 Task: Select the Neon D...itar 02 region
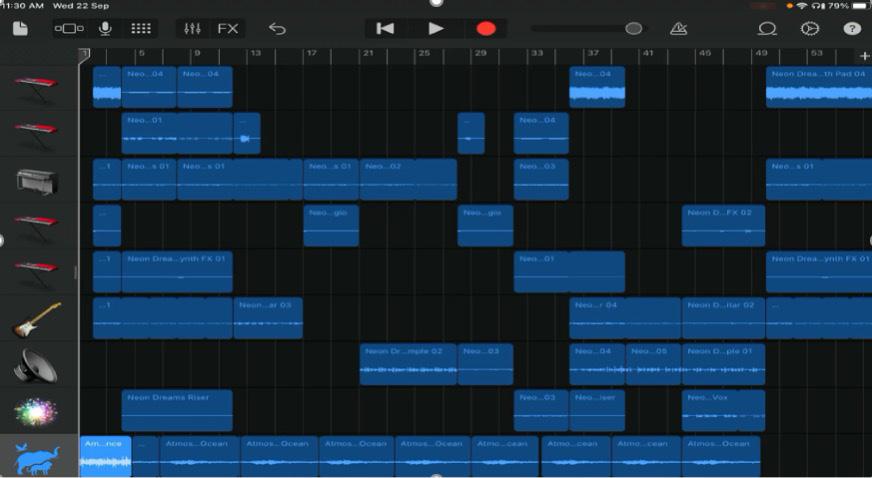[x=723, y=318]
